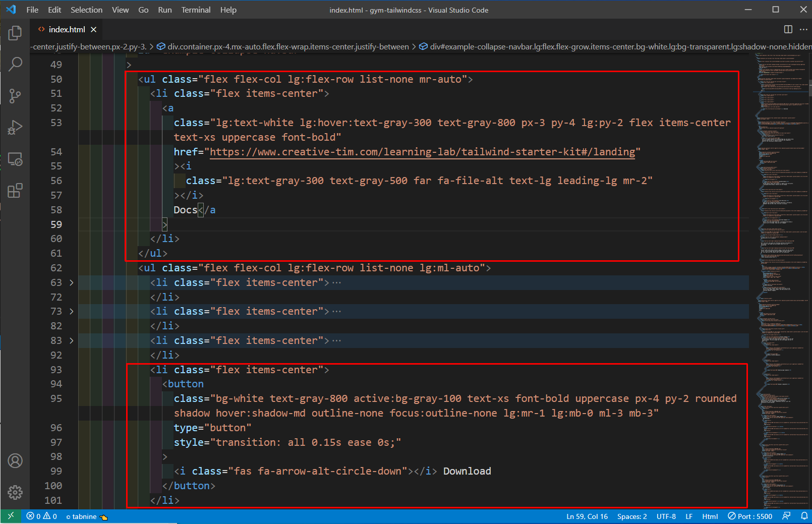Open breadcrumb div#example-collapse-navbar dropdown
812x524 pixels.
(x=615, y=46)
